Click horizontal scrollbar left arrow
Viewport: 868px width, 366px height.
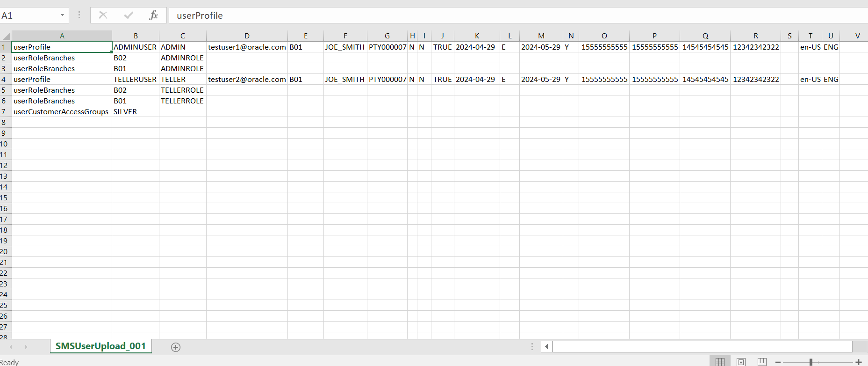546,346
